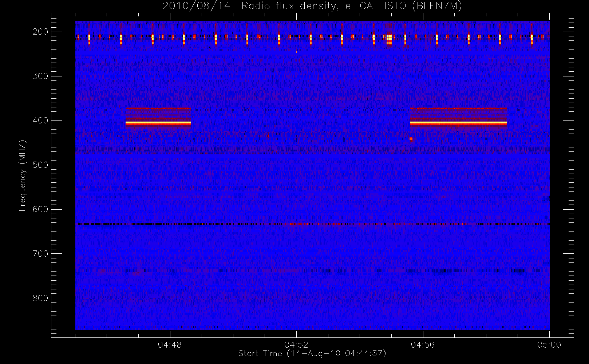This screenshot has height=364, width=589.
Task: Click the '200' frequency tick label
Action: pyautogui.click(x=40, y=32)
